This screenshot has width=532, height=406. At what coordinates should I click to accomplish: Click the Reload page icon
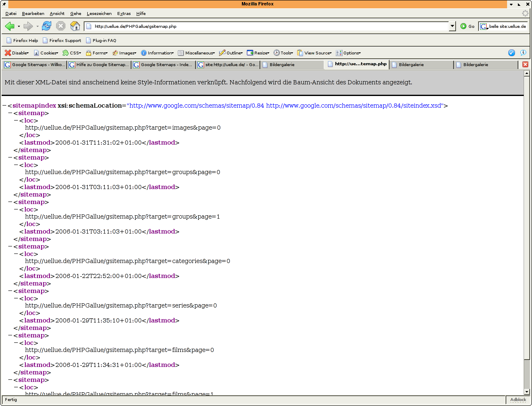pos(47,26)
